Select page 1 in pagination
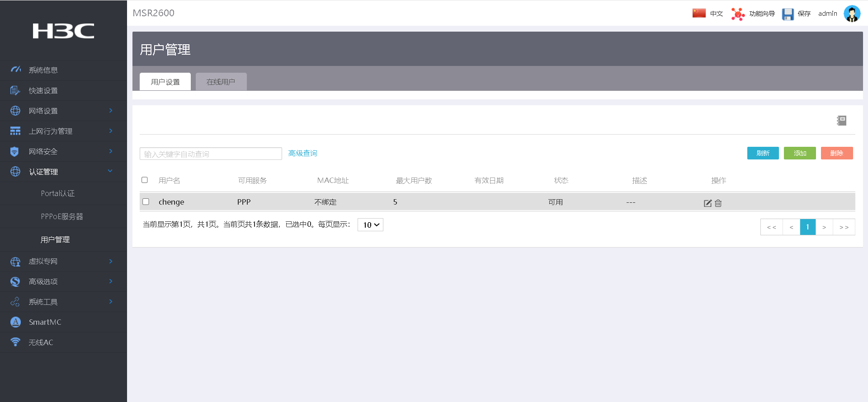868x402 pixels. pyautogui.click(x=808, y=227)
